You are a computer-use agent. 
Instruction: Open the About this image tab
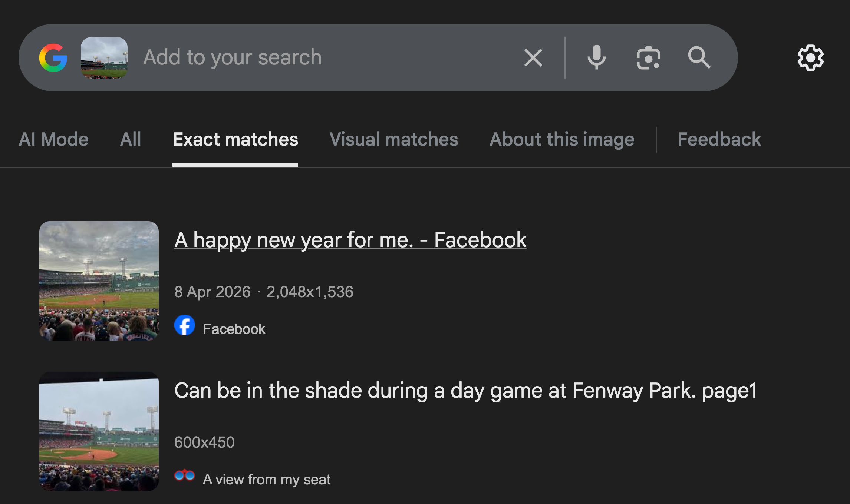click(x=562, y=139)
